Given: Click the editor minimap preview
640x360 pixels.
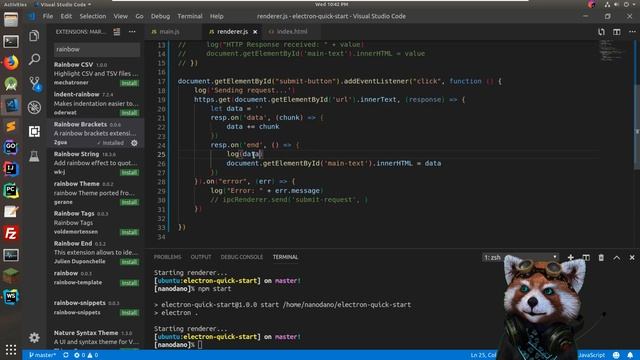Looking at the screenshot, I should [x=613, y=51].
